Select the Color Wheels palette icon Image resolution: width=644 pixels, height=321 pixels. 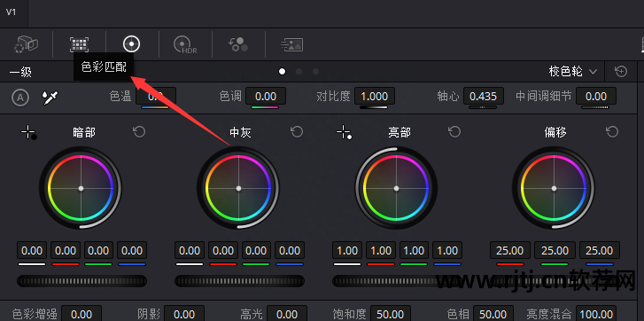[x=131, y=43]
